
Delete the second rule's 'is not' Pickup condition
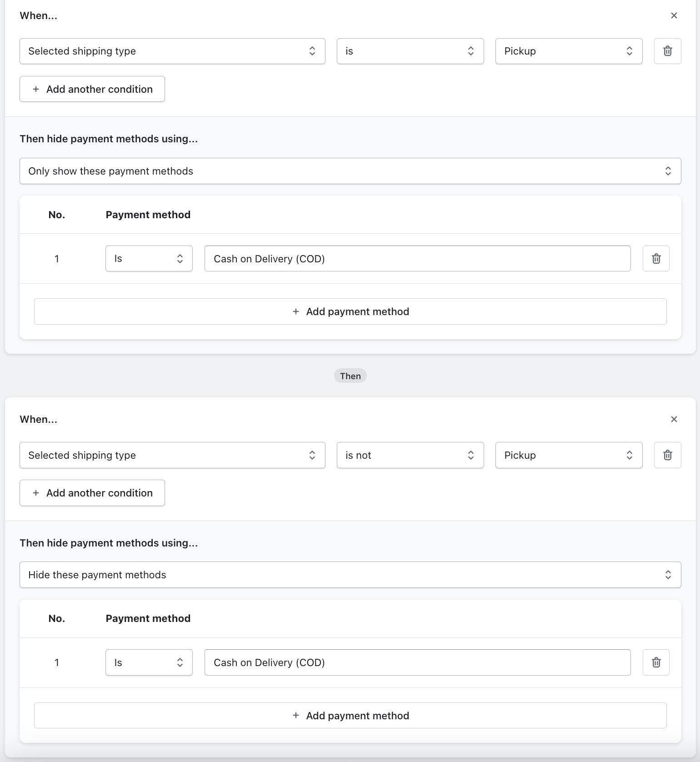(x=667, y=455)
